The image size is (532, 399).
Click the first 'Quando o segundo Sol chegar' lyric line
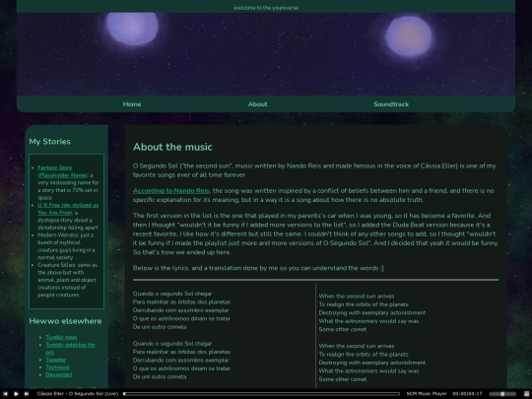(172, 294)
